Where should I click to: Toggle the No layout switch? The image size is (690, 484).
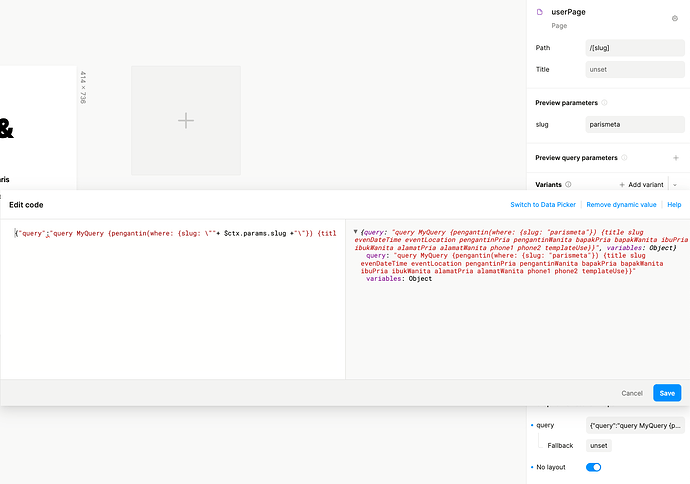pyautogui.click(x=593, y=467)
